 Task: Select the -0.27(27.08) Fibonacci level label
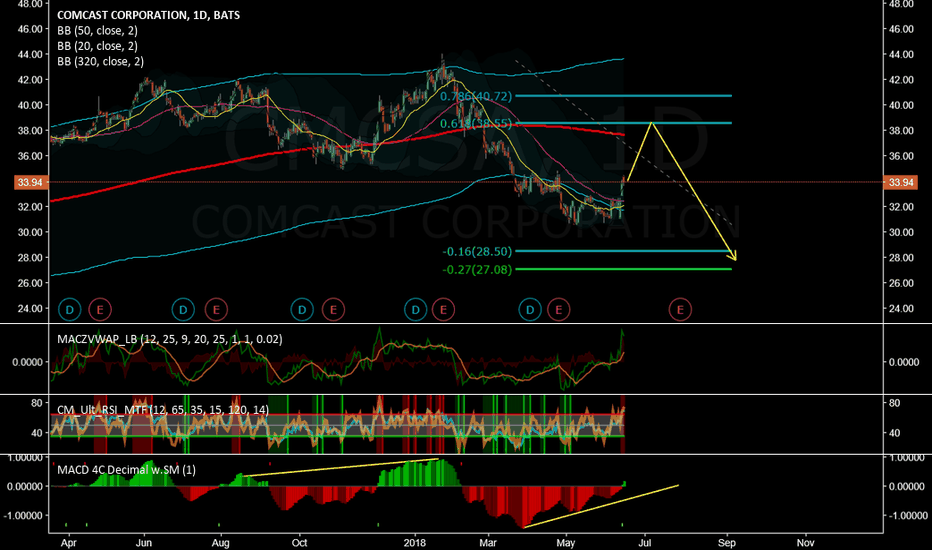[477, 269]
